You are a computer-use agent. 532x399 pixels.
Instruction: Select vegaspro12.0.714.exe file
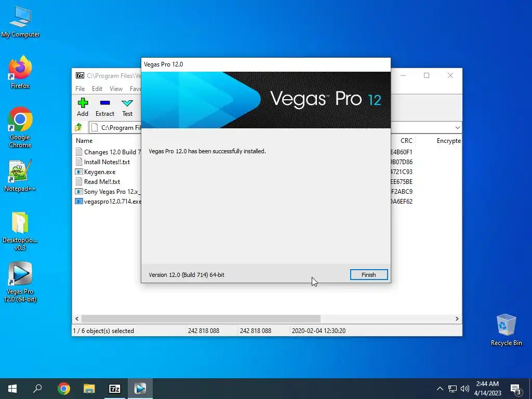[x=108, y=201]
